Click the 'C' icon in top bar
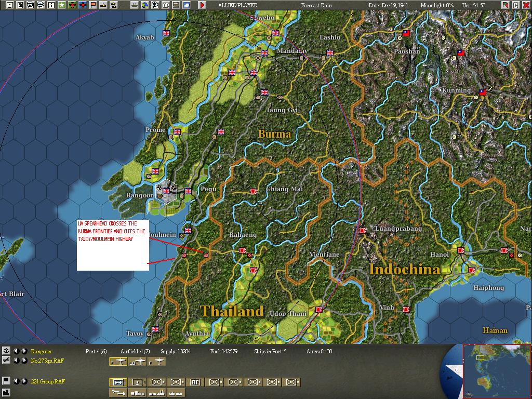The height and width of the screenshot is (399, 532). click(516, 5)
